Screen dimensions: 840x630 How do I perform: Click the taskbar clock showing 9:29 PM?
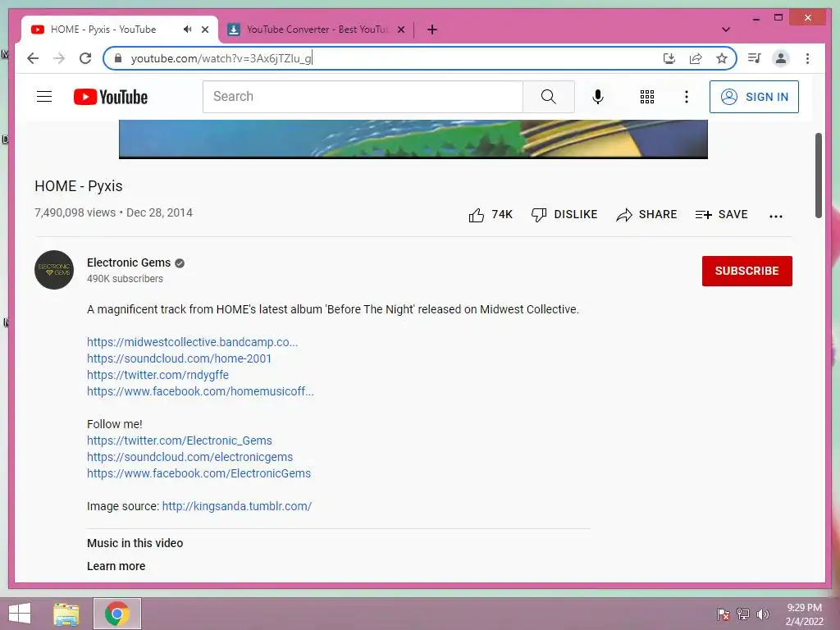804,614
